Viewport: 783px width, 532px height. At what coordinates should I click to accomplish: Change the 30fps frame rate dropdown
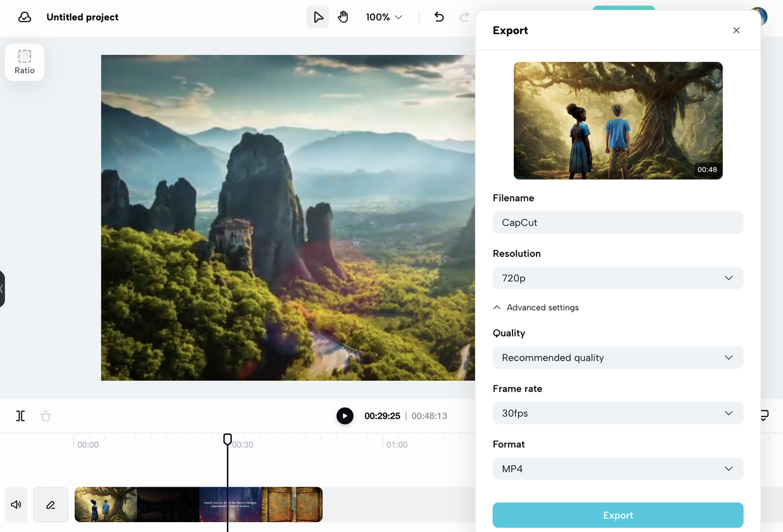[x=618, y=413]
